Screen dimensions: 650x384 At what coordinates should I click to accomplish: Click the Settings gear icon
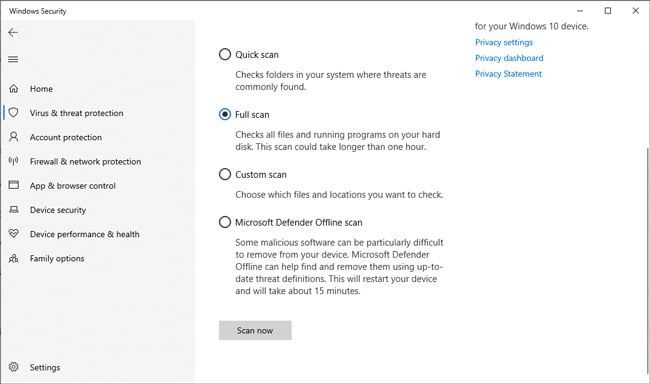pyautogui.click(x=14, y=367)
